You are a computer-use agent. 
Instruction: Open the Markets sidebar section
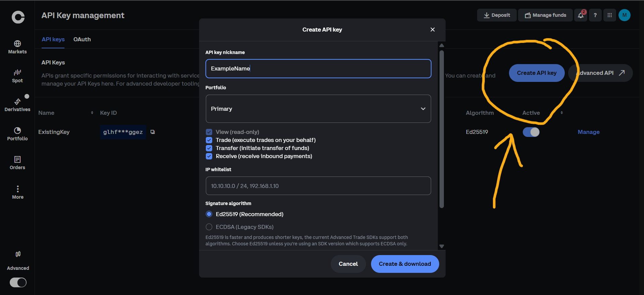click(17, 47)
